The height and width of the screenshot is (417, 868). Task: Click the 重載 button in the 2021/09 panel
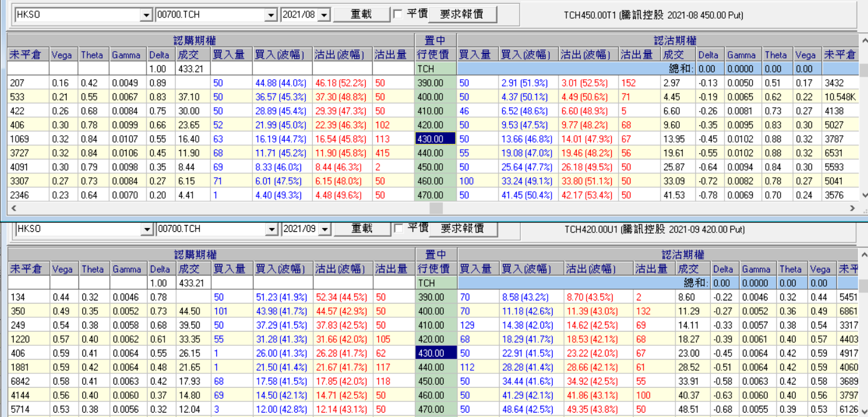click(x=362, y=229)
